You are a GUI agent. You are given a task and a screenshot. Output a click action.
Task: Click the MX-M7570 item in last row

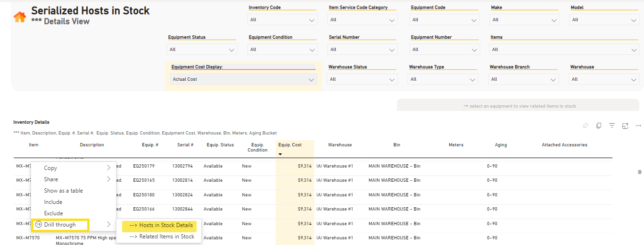click(28, 238)
